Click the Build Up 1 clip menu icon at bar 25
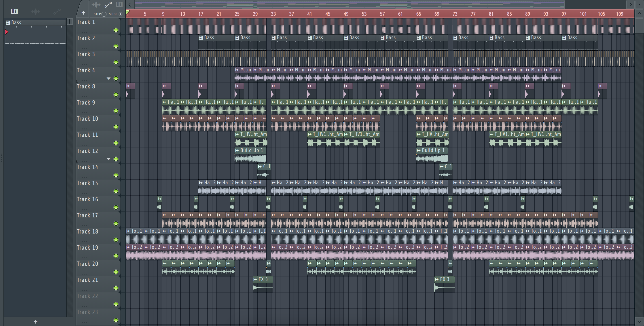The width and height of the screenshot is (644, 326). (x=237, y=150)
